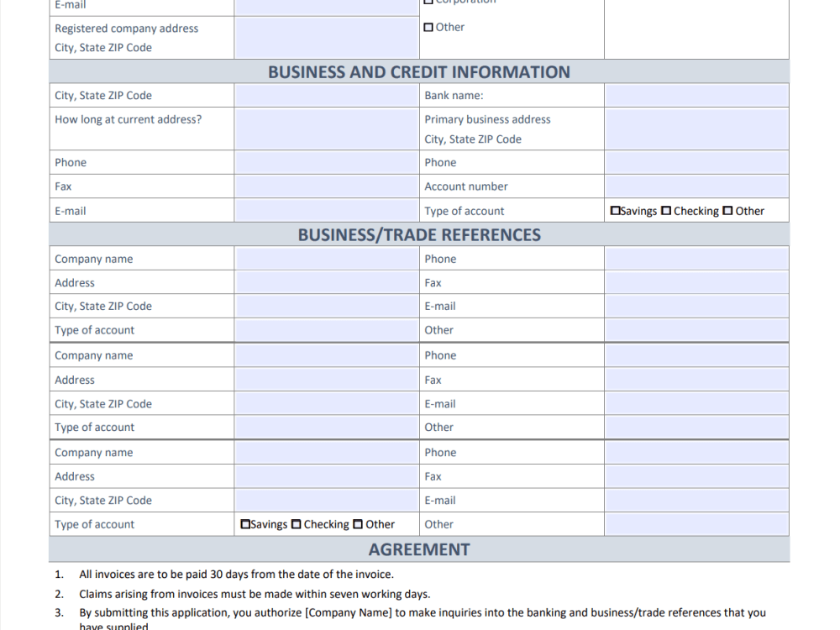Click Other field beside third reference account checkboxes
Screen dimensions: 840x630
pos(696,524)
